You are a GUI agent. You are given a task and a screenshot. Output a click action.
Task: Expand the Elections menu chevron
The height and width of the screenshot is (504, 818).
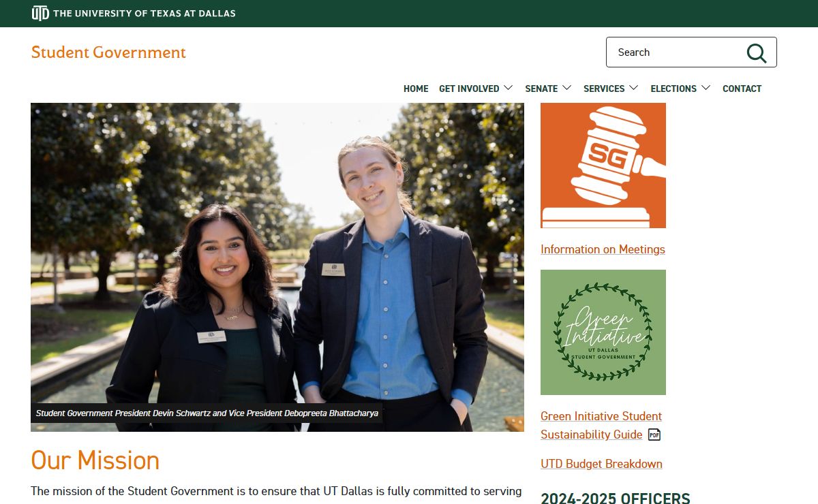click(x=706, y=88)
